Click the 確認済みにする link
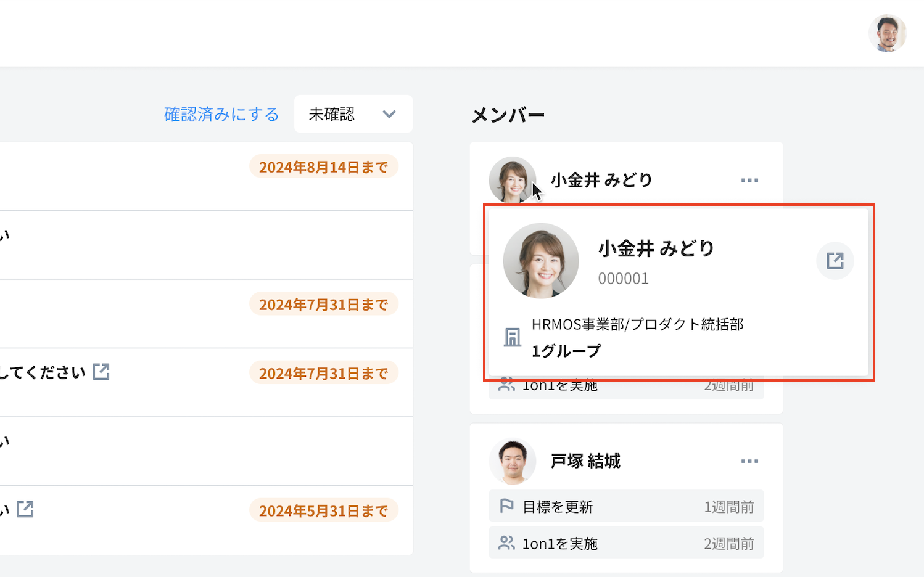924x577 pixels. [x=221, y=115]
